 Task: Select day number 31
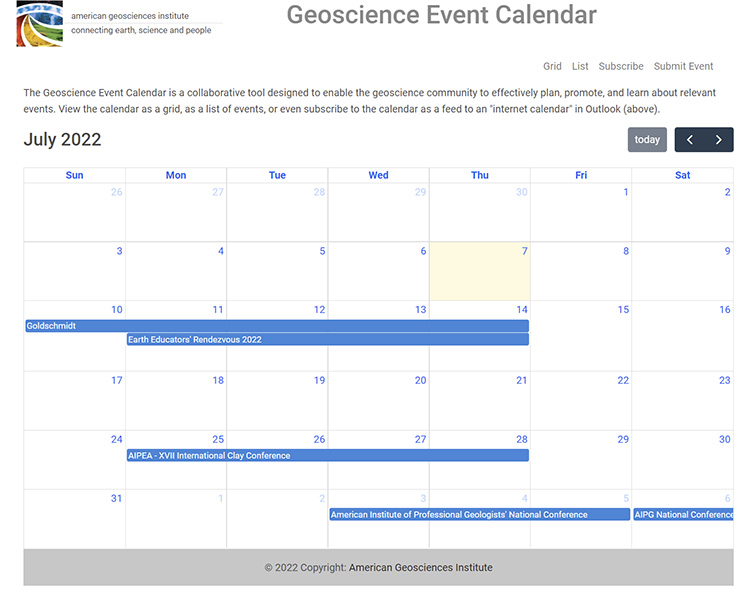pos(116,498)
